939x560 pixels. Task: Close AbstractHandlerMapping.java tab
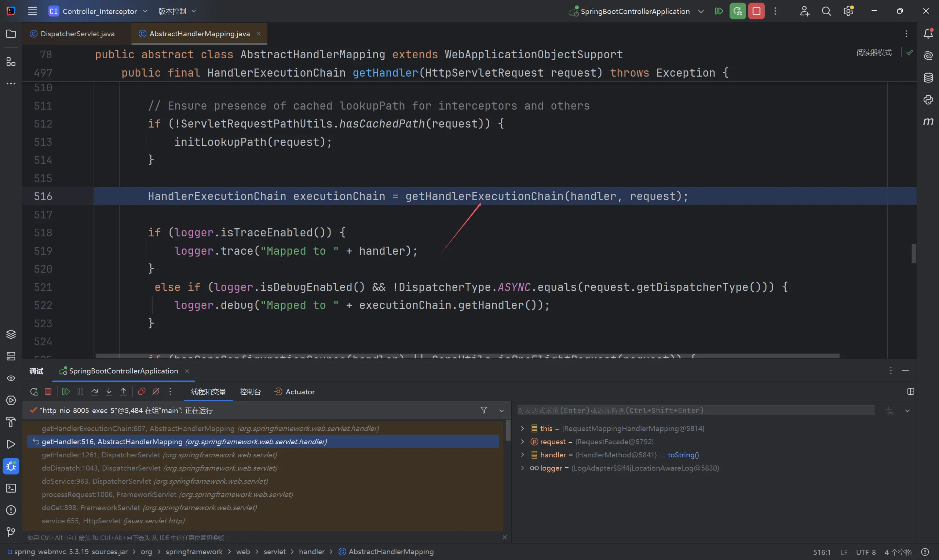pyautogui.click(x=259, y=34)
